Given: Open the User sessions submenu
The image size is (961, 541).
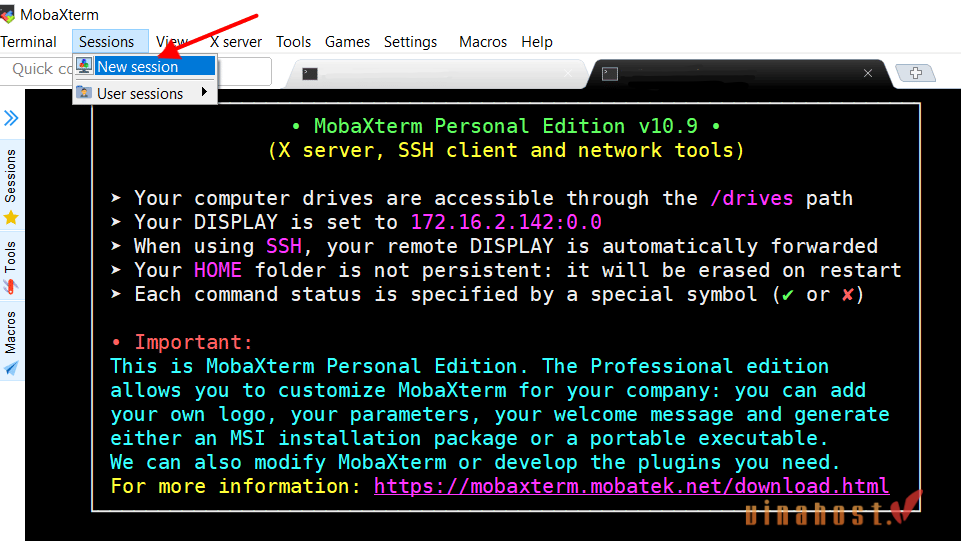Looking at the screenshot, I should point(145,93).
